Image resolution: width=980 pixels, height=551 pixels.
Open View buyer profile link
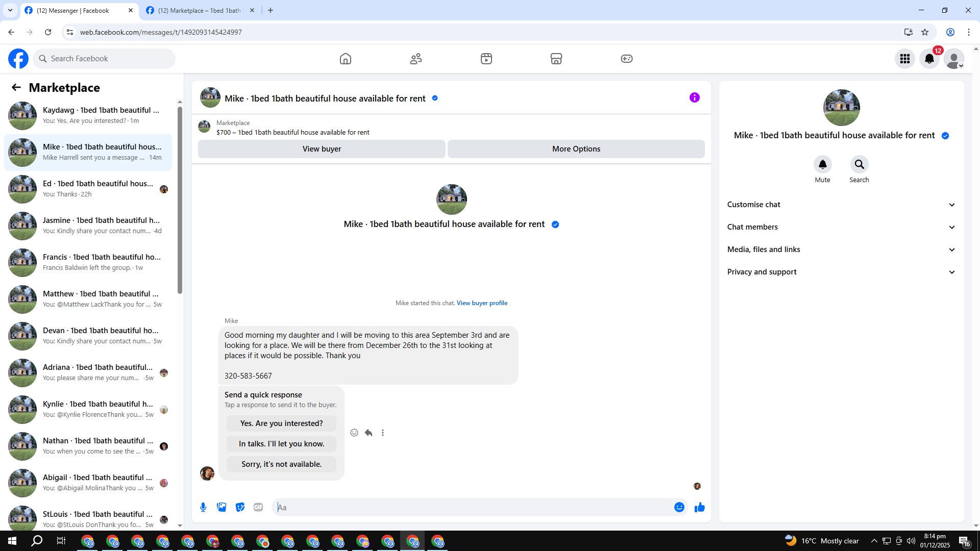[482, 303]
